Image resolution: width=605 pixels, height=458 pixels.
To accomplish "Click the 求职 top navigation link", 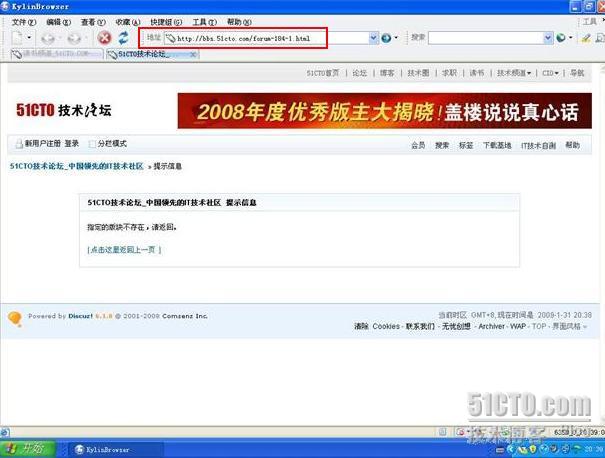I will (449, 73).
